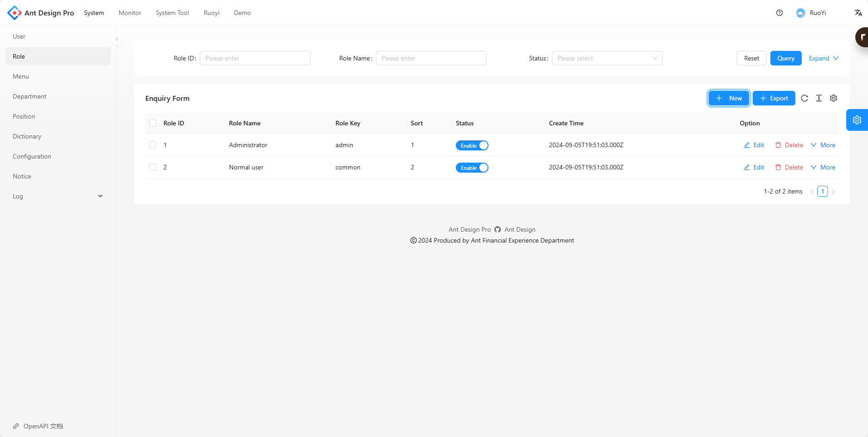The image size is (868, 437).
Task: Open the Status select dropdown
Action: pyautogui.click(x=607, y=58)
